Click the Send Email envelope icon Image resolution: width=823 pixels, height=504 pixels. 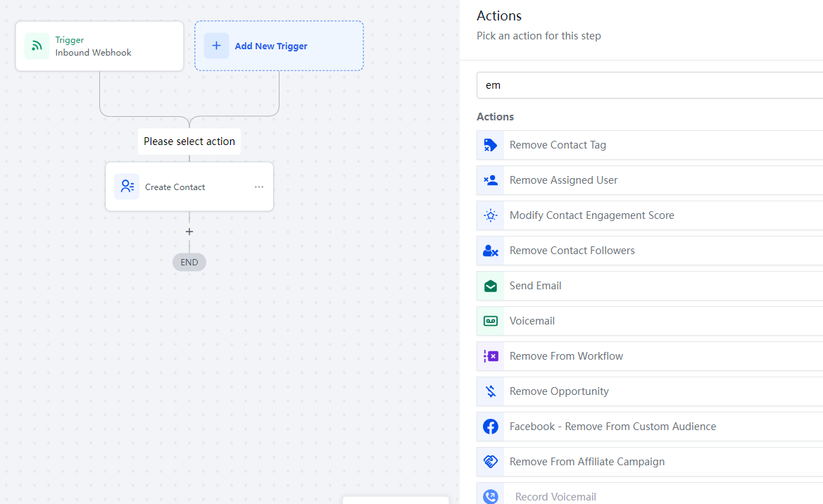(x=491, y=286)
